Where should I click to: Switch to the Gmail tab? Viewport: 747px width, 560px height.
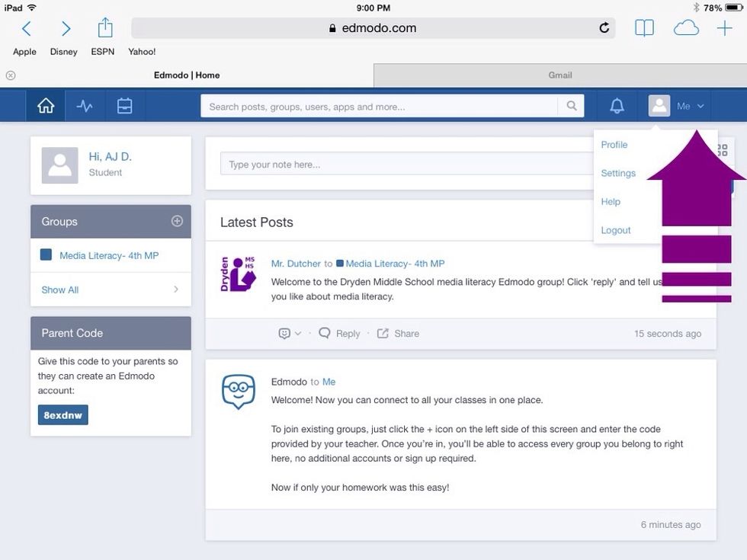tap(559, 75)
